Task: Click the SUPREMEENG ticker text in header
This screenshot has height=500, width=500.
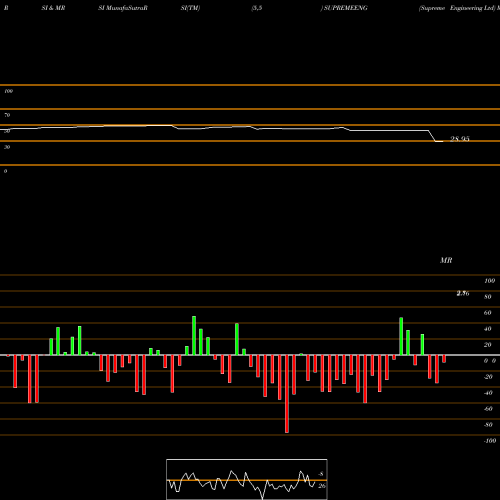Action: click(346, 8)
